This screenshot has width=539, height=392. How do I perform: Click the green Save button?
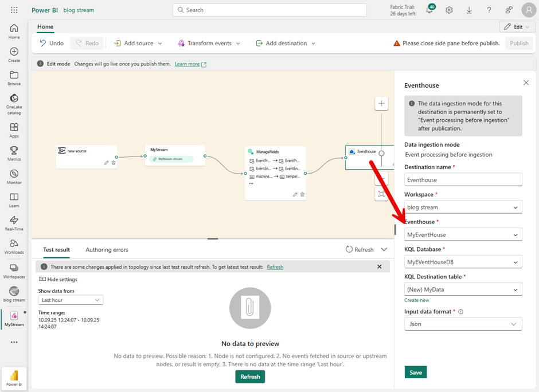pyautogui.click(x=416, y=373)
